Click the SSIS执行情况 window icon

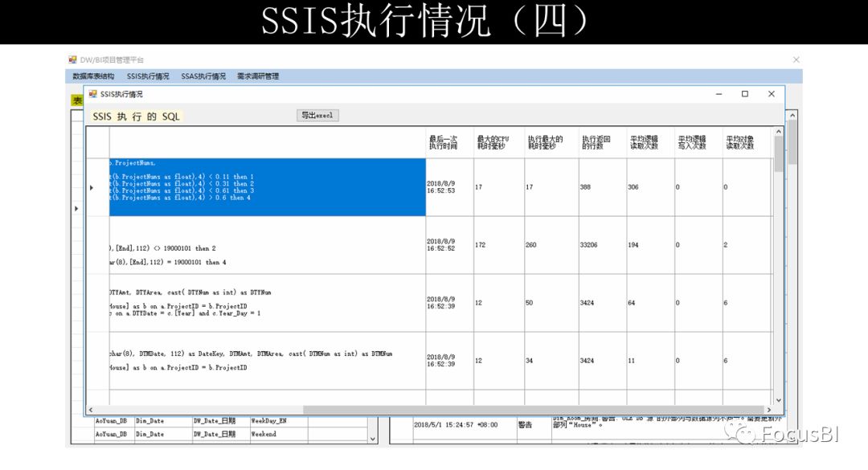pyautogui.click(x=93, y=94)
